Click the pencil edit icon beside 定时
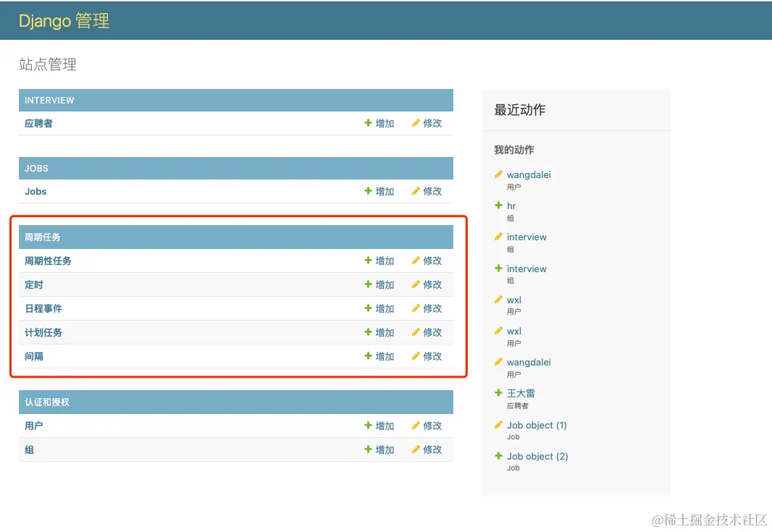This screenshot has width=772, height=532. coord(418,284)
